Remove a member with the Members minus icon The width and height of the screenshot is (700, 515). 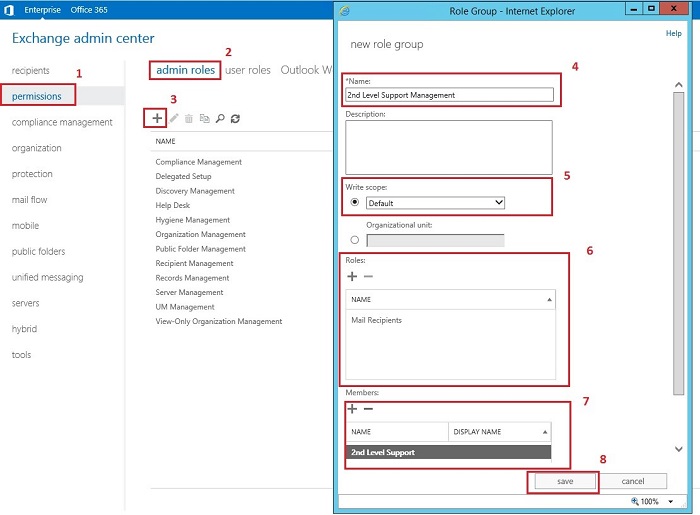pyautogui.click(x=368, y=409)
